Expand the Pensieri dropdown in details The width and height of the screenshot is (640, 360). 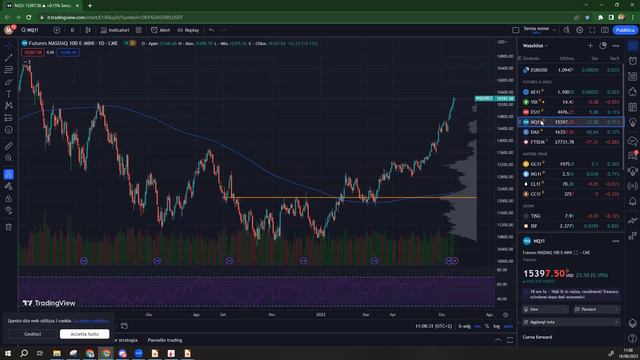pyautogui.click(x=596, y=309)
